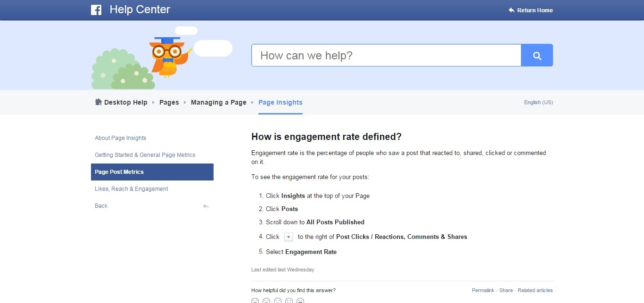Click the Permalink link
This screenshot has height=303, width=644.
click(x=483, y=290)
